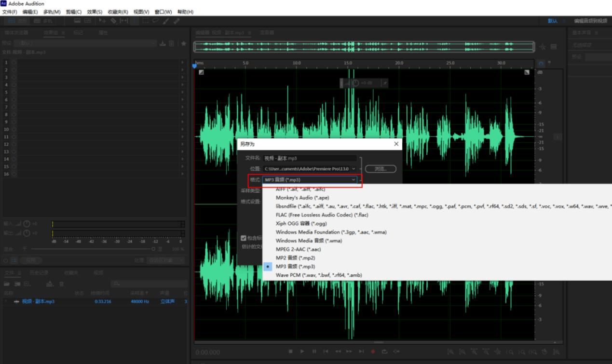Viewport: 612px width, 364px height.
Task: Select the Lasso selection tool
Action: [156, 21]
